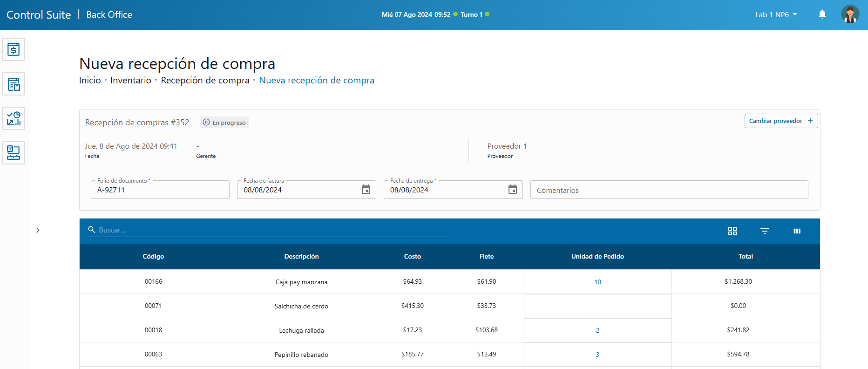Open Fecha de factura calendar picker
Screen dimensions: 868x369
coord(366,190)
